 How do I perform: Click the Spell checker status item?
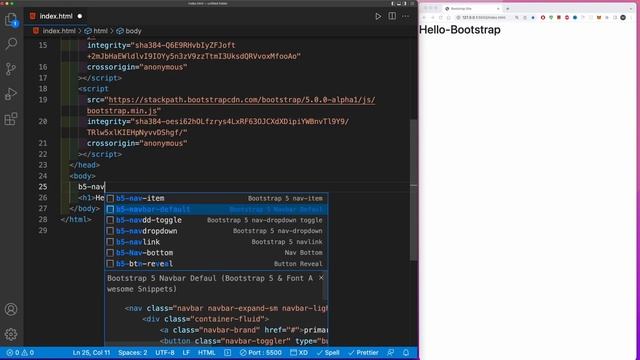[328, 353]
